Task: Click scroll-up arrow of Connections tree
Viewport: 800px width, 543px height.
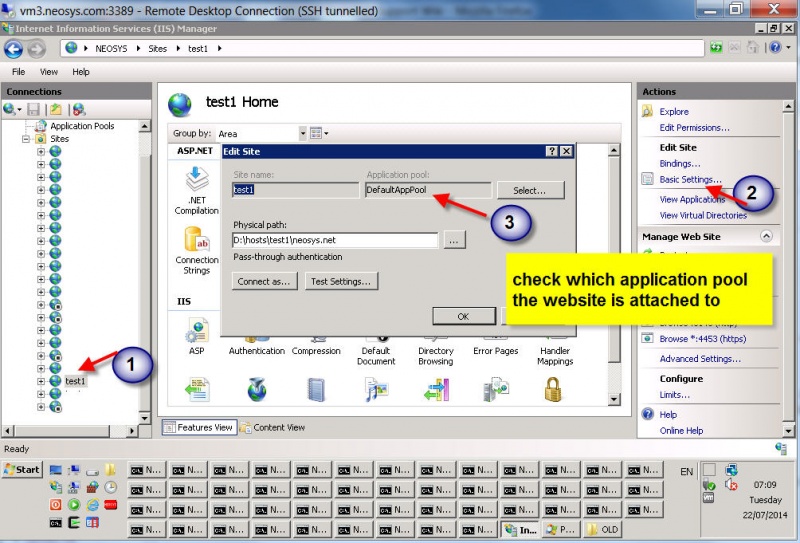Action: [144, 126]
